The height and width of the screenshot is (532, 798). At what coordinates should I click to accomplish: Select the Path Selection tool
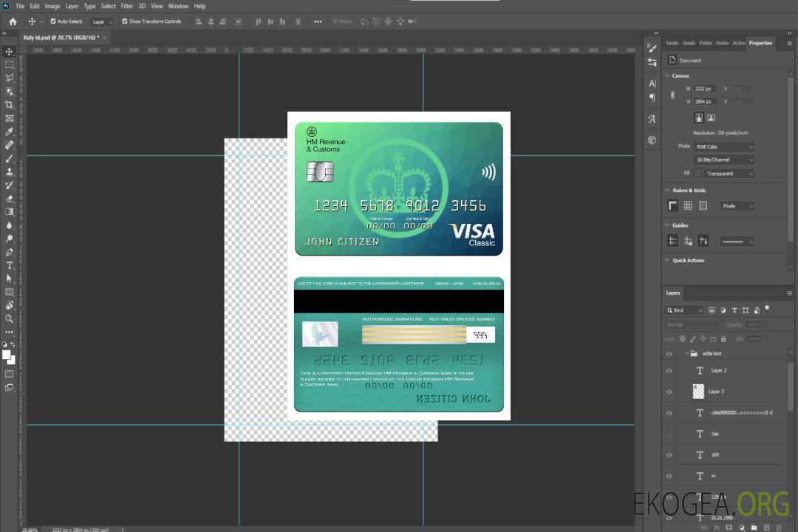(9, 279)
